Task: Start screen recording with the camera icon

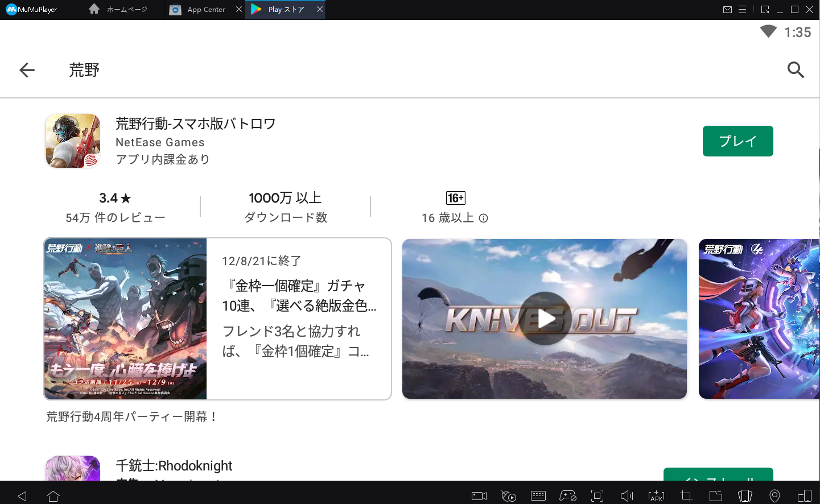Action: pos(479,496)
